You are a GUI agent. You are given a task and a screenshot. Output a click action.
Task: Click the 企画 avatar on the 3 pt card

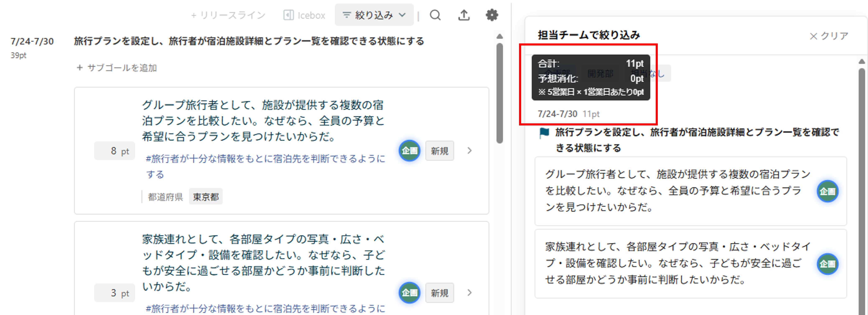coord(409,293)
